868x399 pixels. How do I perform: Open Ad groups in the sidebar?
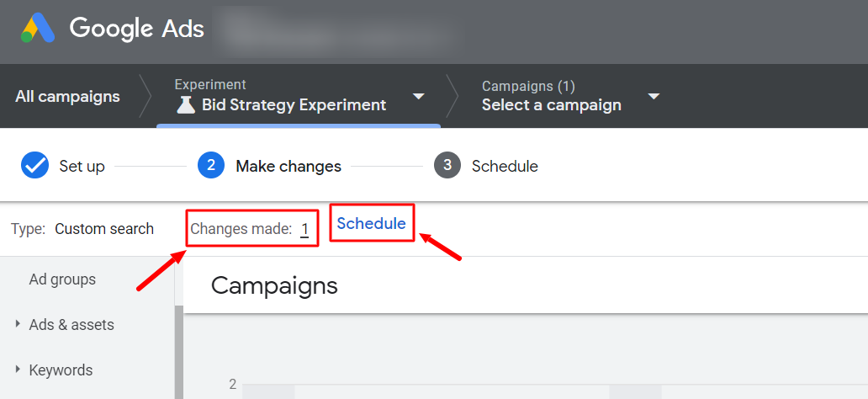pos(62,279)
